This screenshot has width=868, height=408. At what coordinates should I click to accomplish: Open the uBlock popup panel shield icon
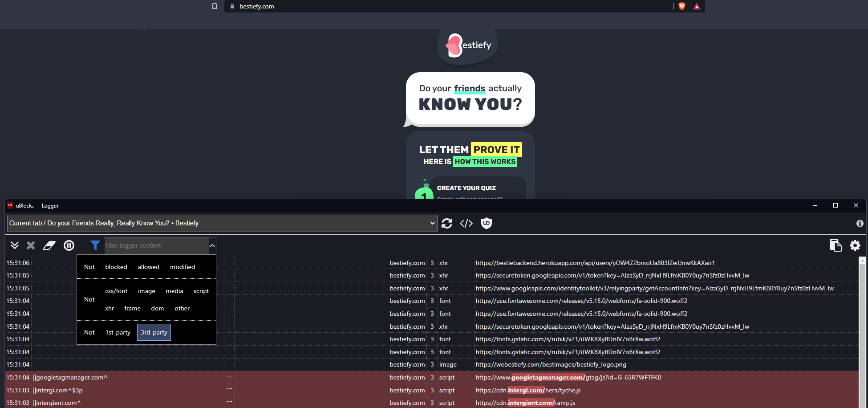[x=487, y=223]
